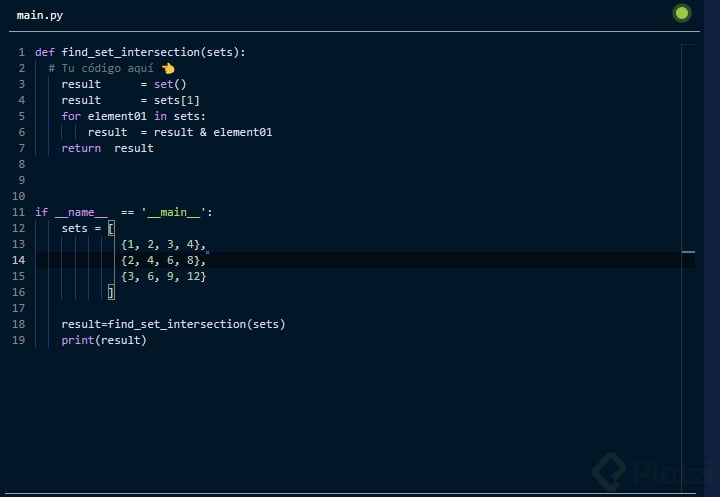This screenshot has width=720, height=497.
Task: Click the pointing hand emoji in comment
Action: pos(168,68)
